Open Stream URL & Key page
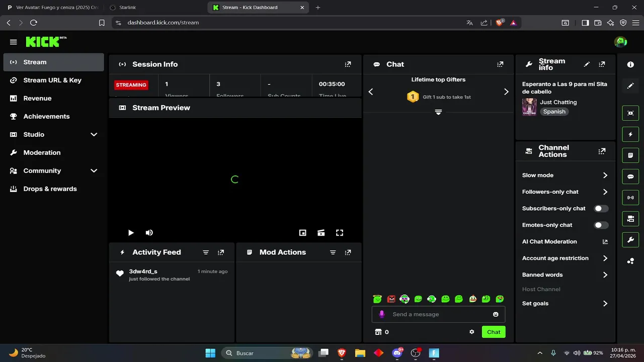 tap(53, 80)
